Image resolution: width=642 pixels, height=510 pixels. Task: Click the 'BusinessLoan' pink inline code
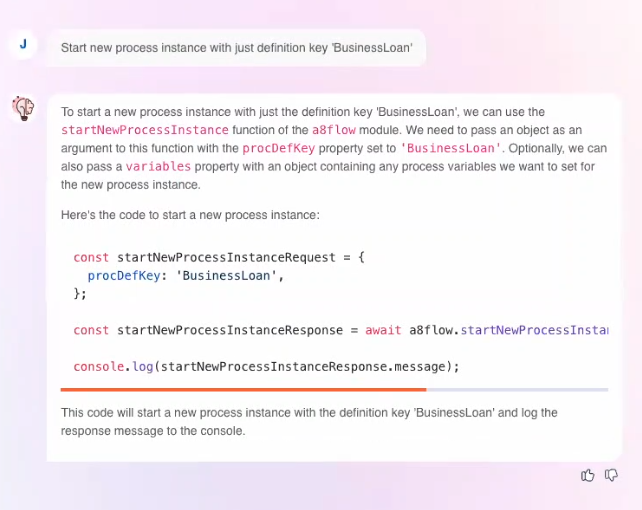450,148
